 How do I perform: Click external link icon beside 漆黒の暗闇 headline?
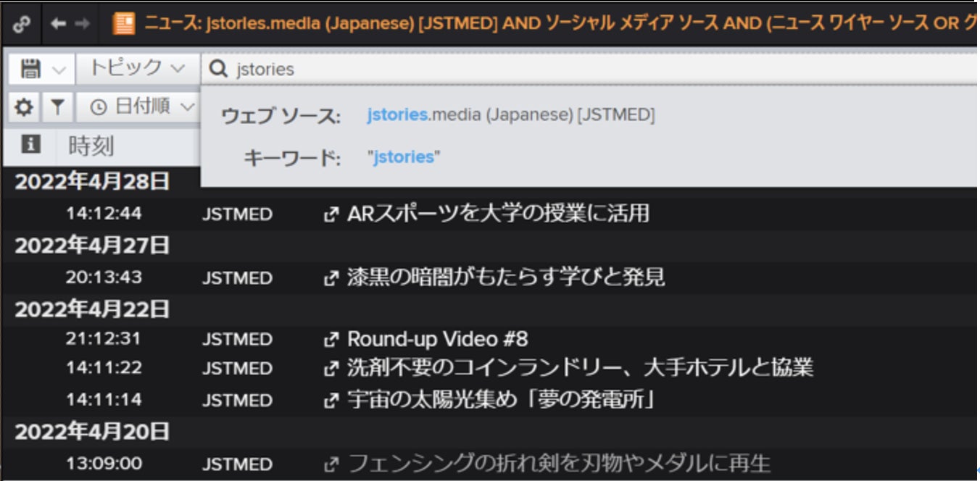point(331,277)
